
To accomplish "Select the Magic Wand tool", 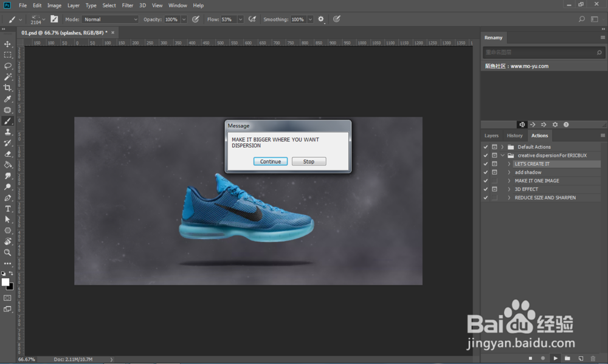I will point(7,77).
